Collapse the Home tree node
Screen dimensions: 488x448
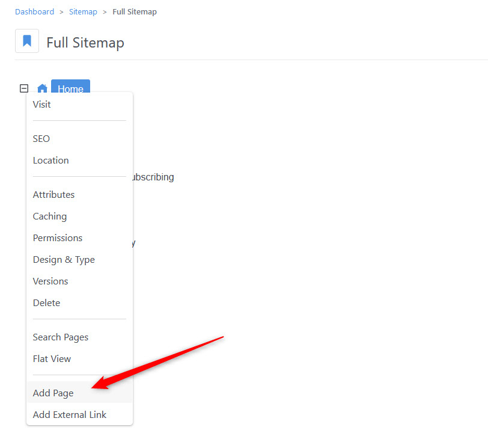click(24, 88)
